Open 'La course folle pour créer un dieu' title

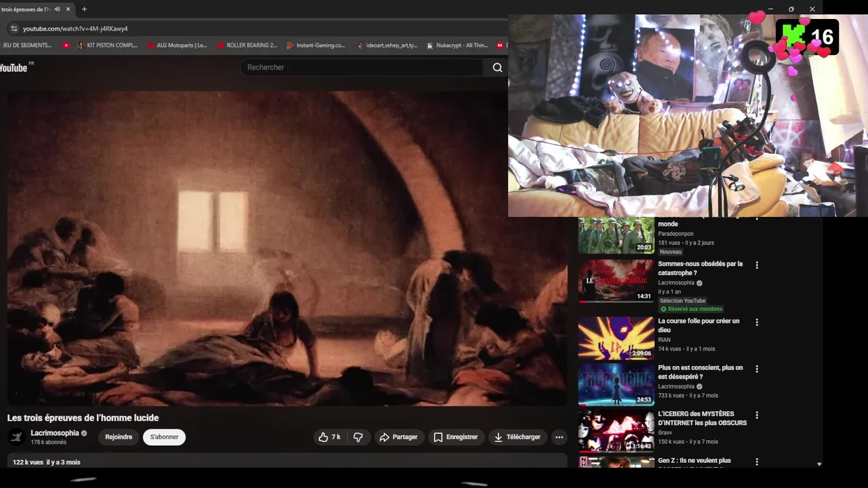698,325
